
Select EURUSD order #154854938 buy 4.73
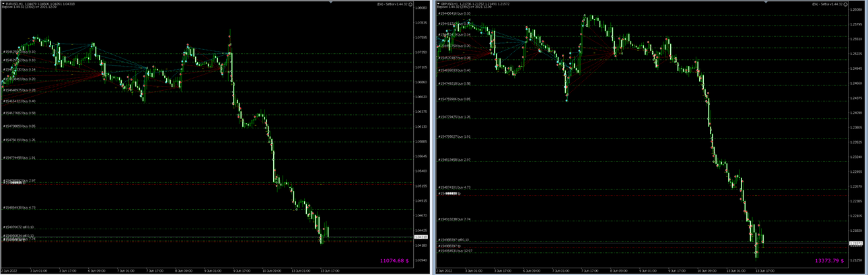(x=19, y=208)
